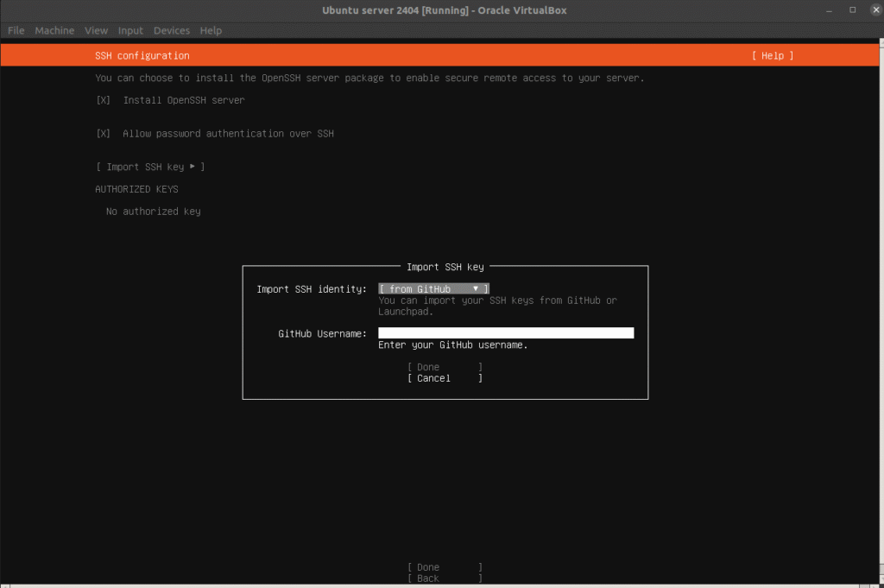Close the VirtualBox window
This screenshot has width=884, height=588.
click(872, 9)
